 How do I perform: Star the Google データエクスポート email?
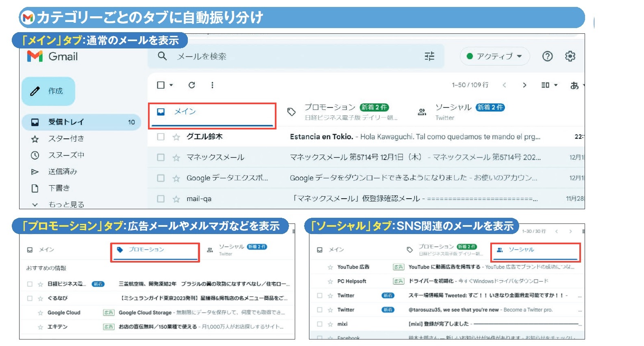(176, 178)
